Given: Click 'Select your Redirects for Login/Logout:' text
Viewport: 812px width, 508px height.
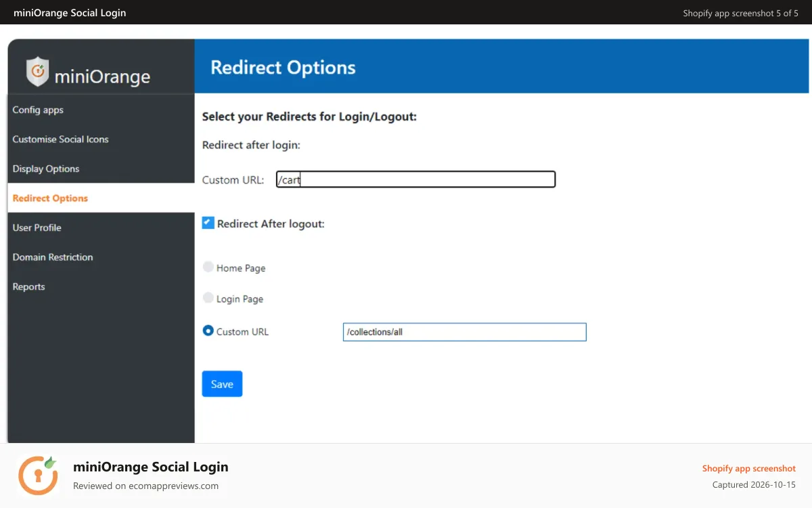Looking at the screenshot, I should pos(309,117).
